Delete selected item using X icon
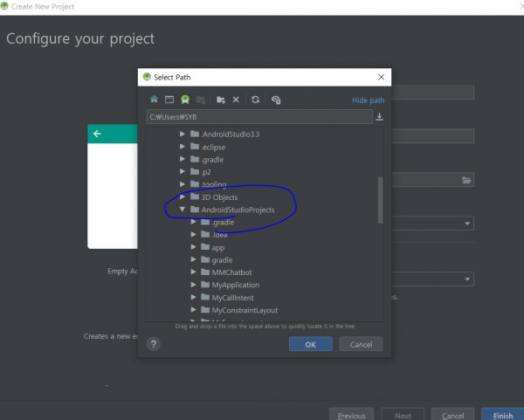Screen dimensions: 524x420 pyautogui.click(x=236, y=100)
